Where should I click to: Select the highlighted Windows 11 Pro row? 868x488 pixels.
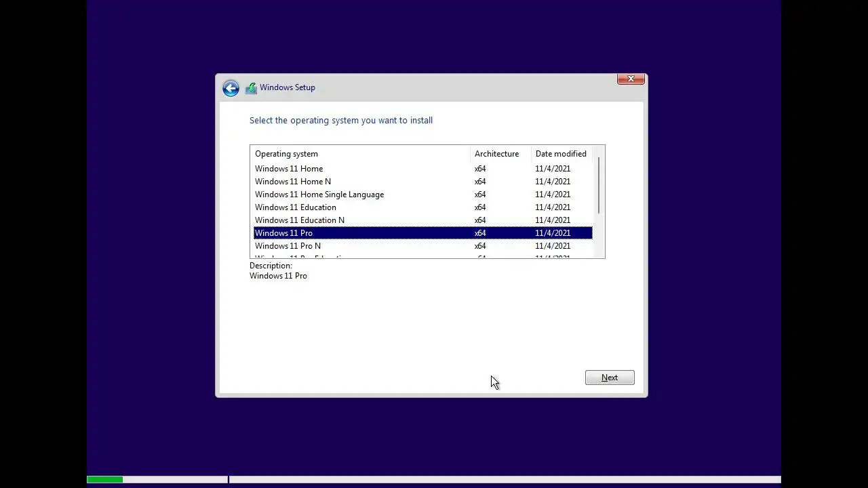click(x=423, y=233)
